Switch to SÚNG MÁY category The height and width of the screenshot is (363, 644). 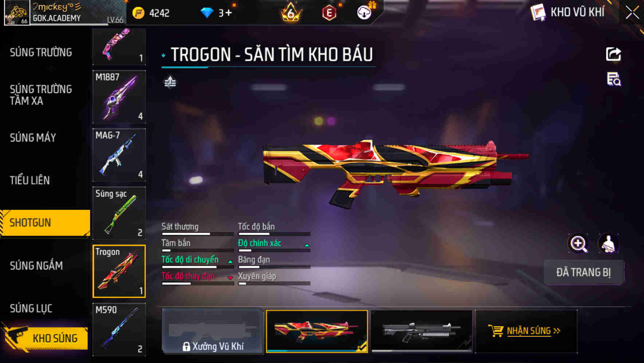click(33, 138)
